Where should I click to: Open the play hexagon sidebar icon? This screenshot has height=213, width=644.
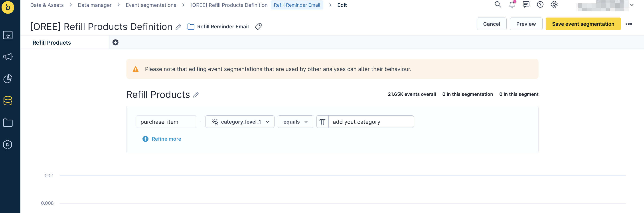tap(8, 144)
